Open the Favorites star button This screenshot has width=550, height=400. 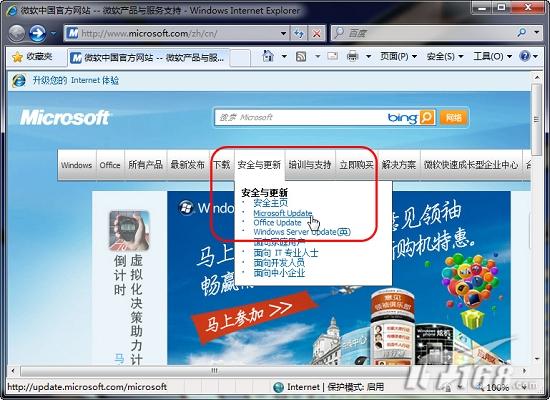[33, 56]
